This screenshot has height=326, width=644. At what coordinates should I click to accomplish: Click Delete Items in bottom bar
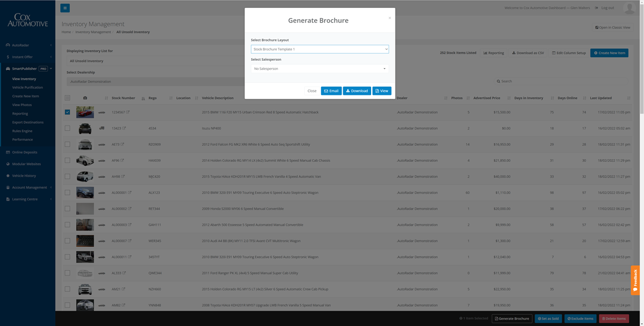pyautogui.click(x=614, y=319)
